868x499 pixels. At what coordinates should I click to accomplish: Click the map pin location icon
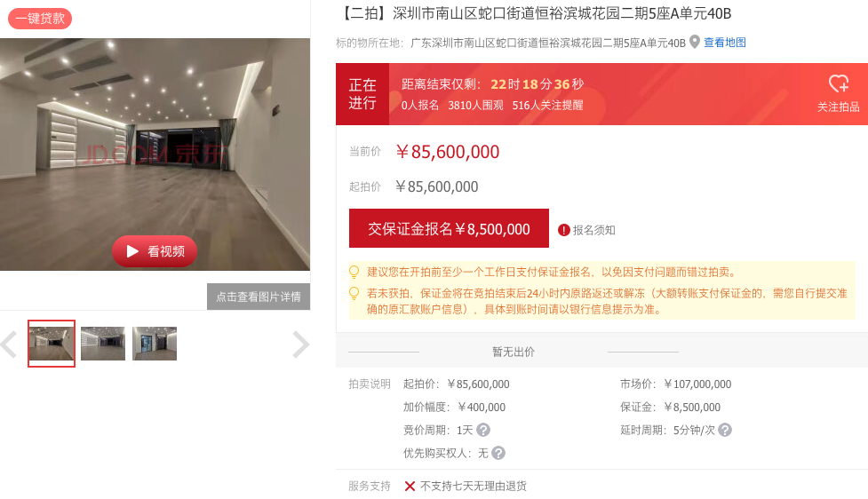[x=695, y=42]
